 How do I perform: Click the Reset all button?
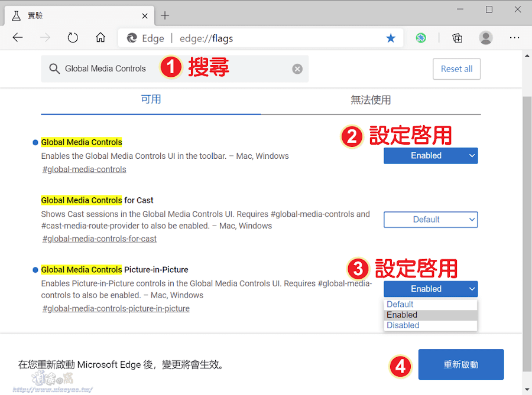(456, 68)
